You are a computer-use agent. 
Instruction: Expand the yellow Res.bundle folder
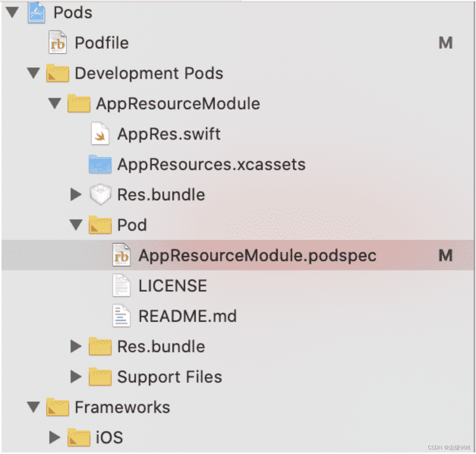76,346
